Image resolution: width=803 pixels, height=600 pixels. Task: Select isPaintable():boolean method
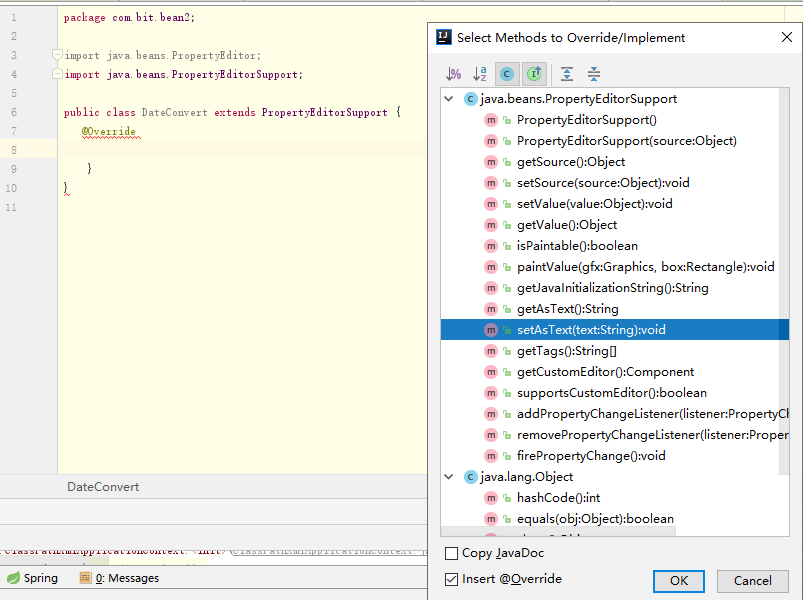coord(577,246)
